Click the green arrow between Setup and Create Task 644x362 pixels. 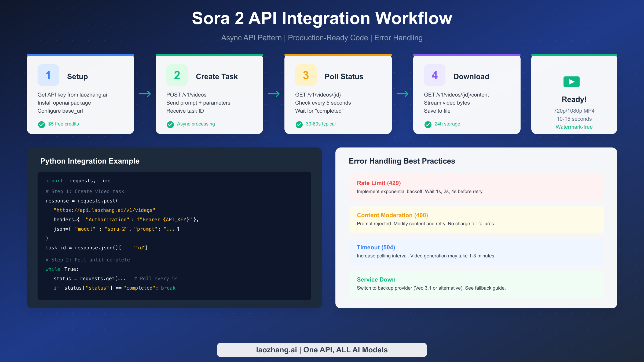(145, 94)
